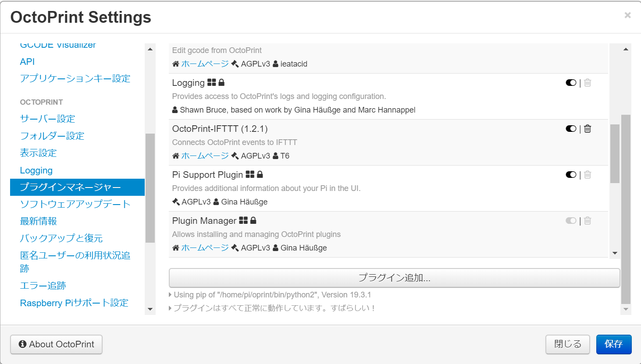
Task: Click the plugin list scrollbar down arrow
Action: click(x=615, y=253)
